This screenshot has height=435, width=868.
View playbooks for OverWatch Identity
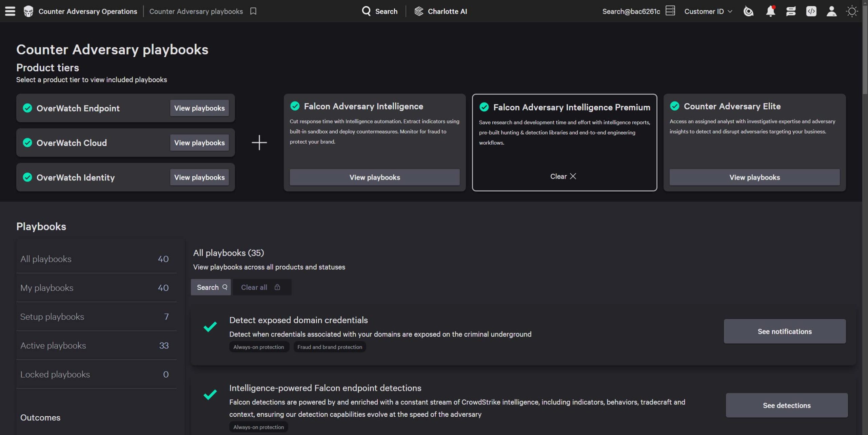[x=199, y=177]
